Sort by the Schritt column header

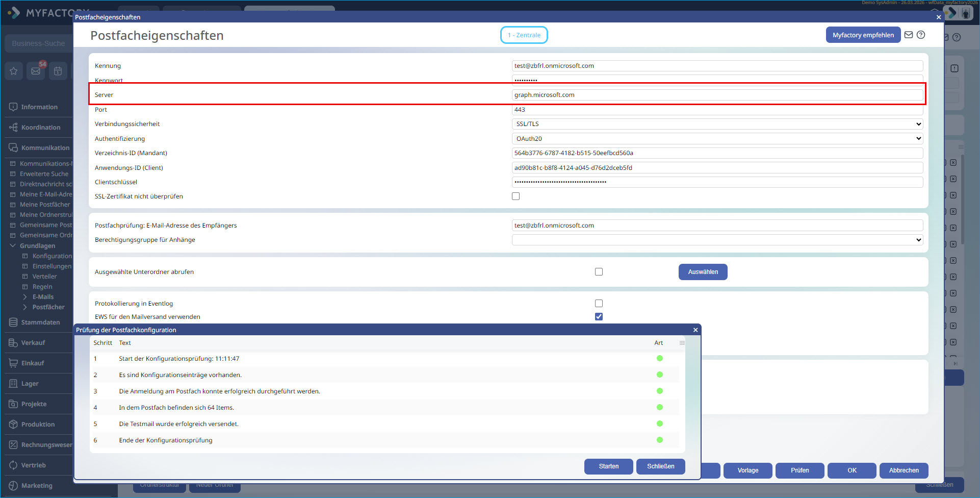(x=102, y=343)
